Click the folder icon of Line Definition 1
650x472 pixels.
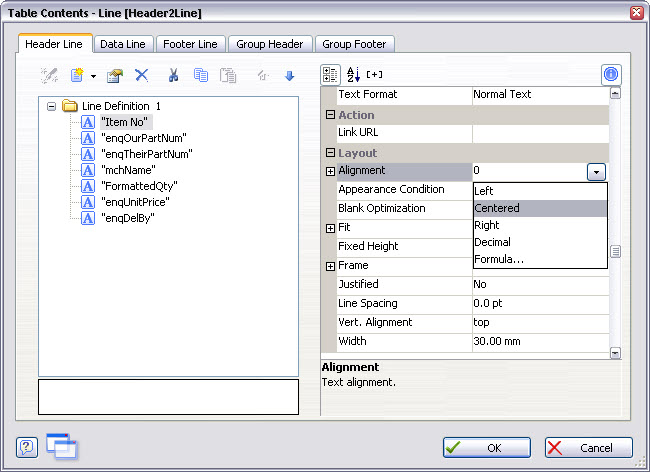[x=70, y=106]
